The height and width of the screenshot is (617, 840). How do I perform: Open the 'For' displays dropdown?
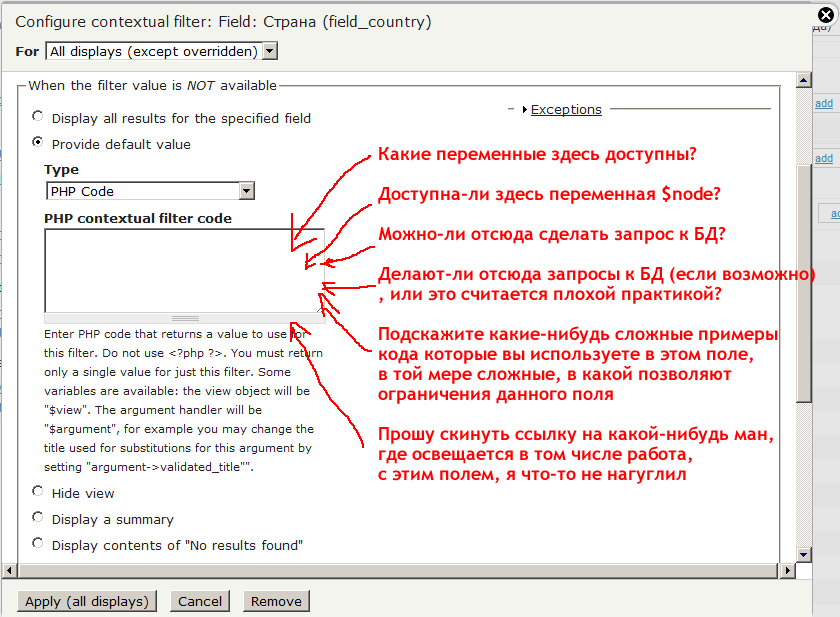coord(162,51)
